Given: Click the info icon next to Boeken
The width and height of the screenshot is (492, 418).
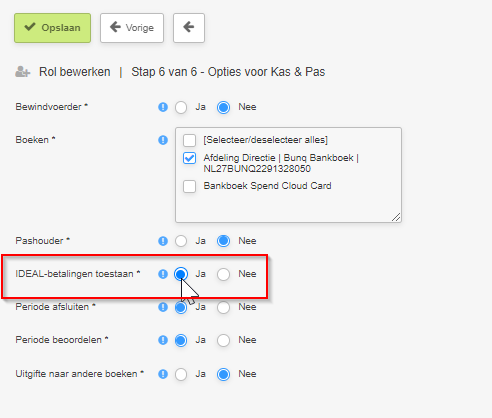Looking at the screenshot, I should coord(163,140).
